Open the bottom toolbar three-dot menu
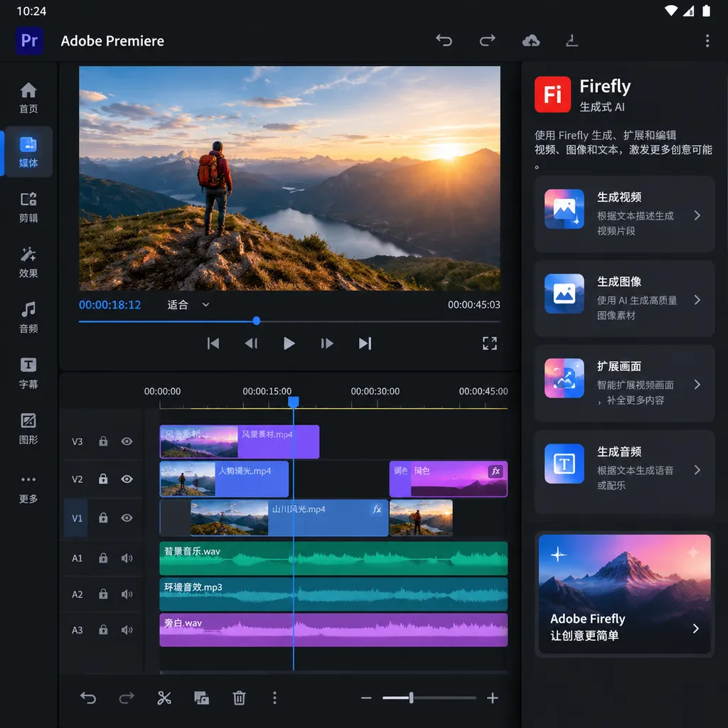 275,698
